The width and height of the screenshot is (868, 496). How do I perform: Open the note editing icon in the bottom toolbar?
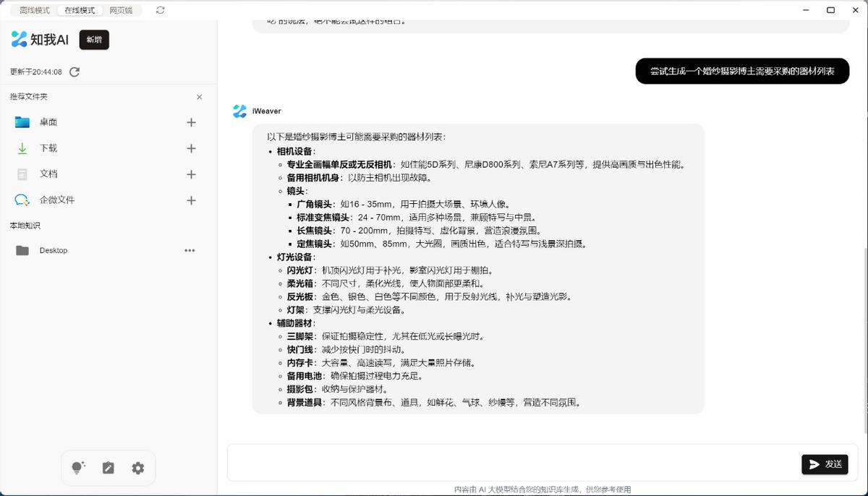tap(109, 468)
